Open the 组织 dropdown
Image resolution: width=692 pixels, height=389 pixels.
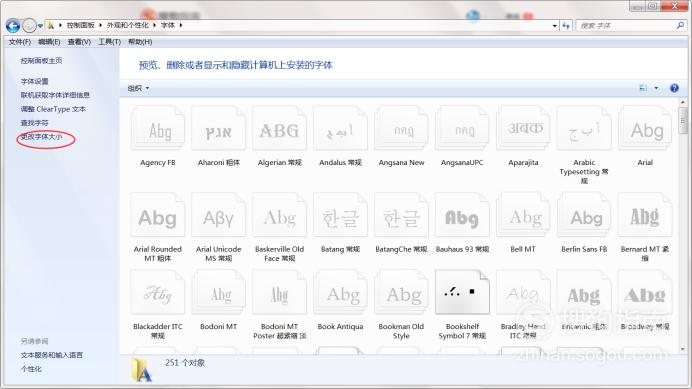(x=138, y=88)
